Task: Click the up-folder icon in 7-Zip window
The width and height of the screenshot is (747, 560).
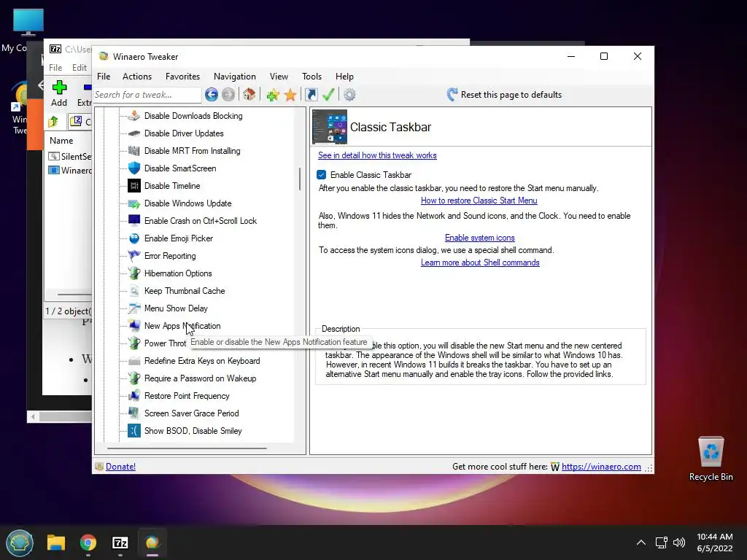Action: coord(53,122)
